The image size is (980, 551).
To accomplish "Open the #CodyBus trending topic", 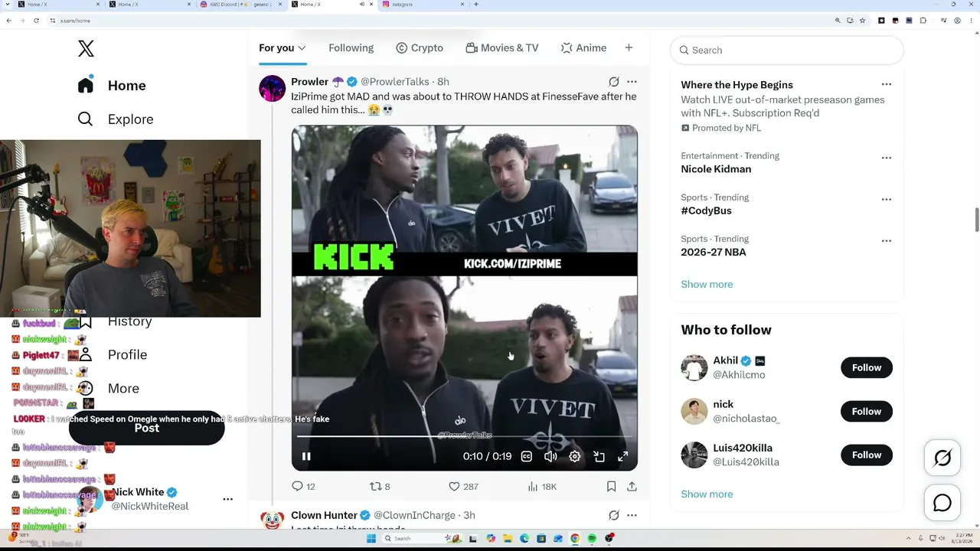I will pyautogui.click(x=706, y=210).
